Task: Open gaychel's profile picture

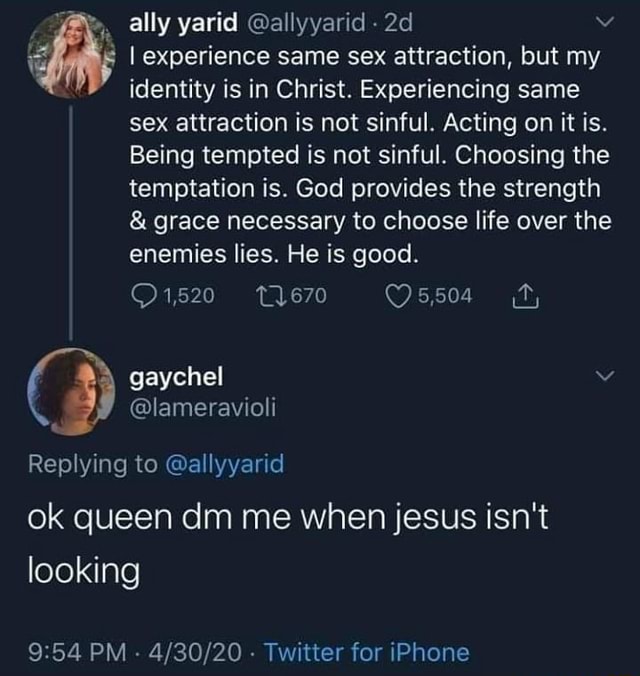Action: (x=69, y=391)
